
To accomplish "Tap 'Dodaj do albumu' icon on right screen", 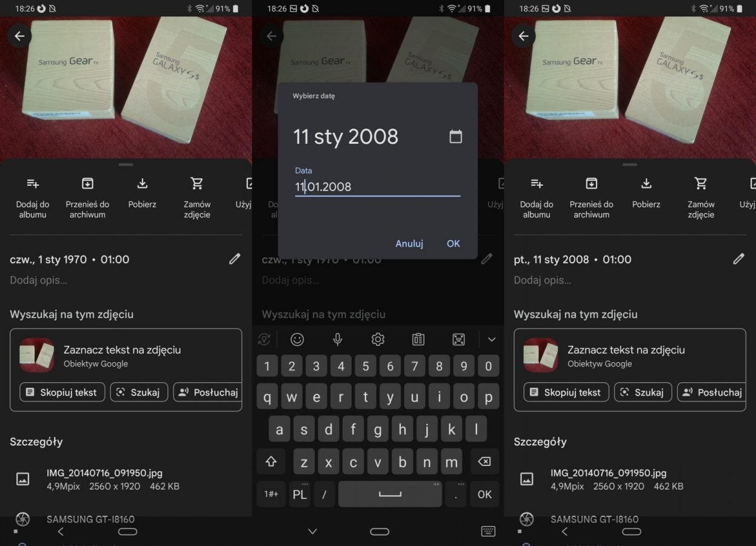I will click(537, 183).
